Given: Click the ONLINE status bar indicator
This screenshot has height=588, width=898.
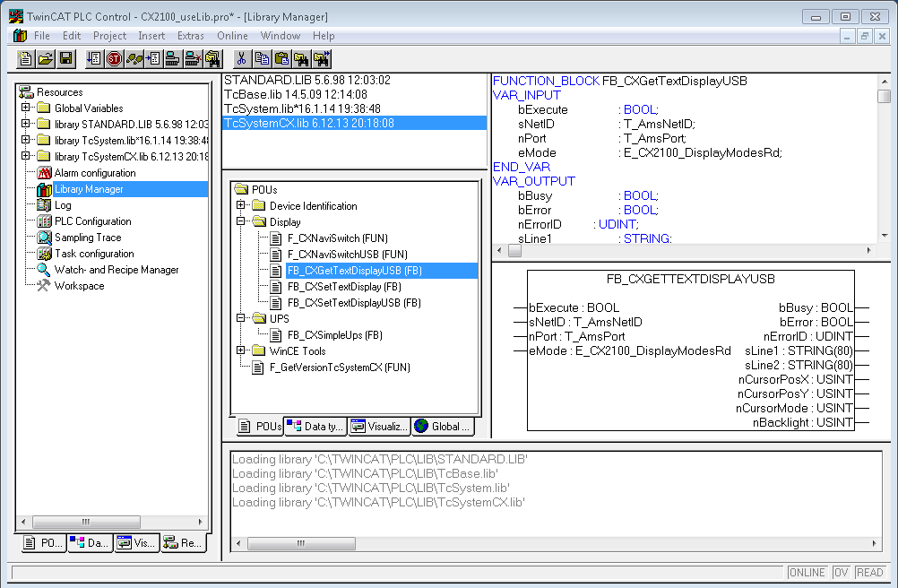Looking at the screenshot, I should pyautogui.click(x=807, y=572).
